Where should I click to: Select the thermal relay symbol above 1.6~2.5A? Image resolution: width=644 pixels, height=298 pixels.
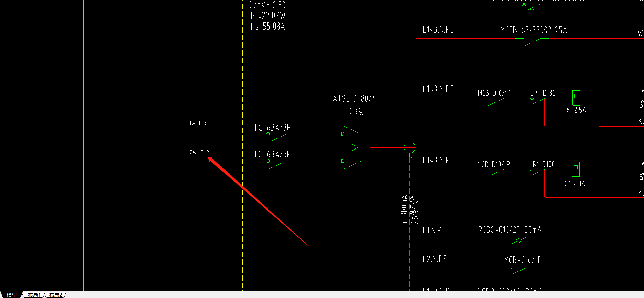tap(576, 98)
